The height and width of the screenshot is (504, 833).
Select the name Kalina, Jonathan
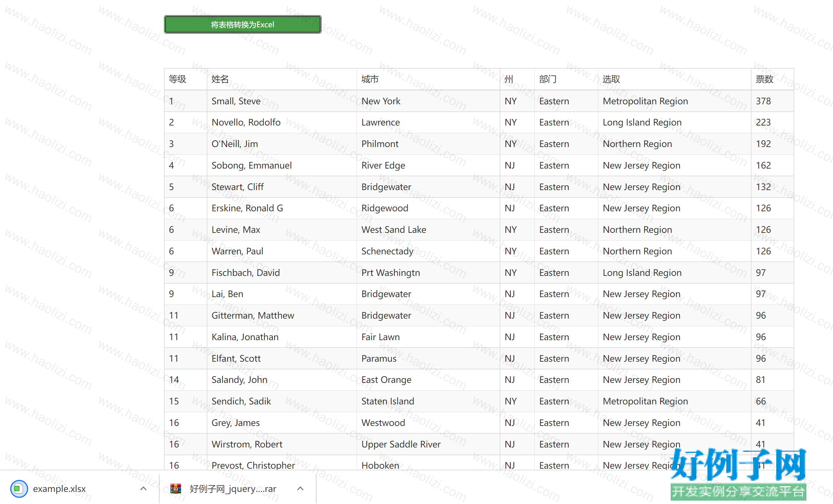(245, 337)
